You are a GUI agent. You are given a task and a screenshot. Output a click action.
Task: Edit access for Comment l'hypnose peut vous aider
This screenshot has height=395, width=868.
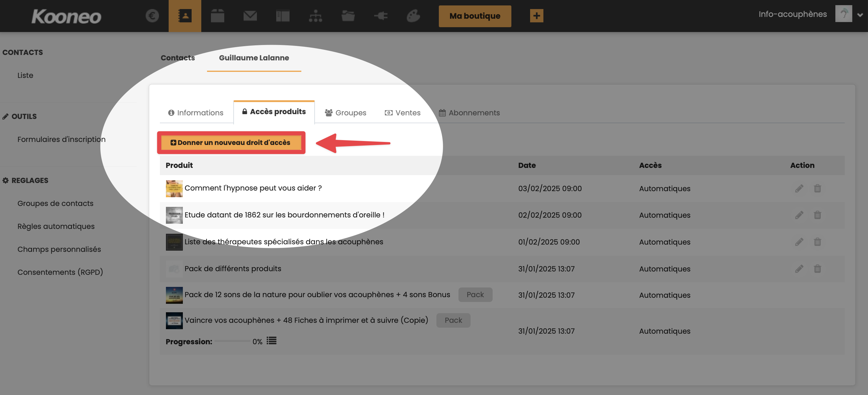799,188
